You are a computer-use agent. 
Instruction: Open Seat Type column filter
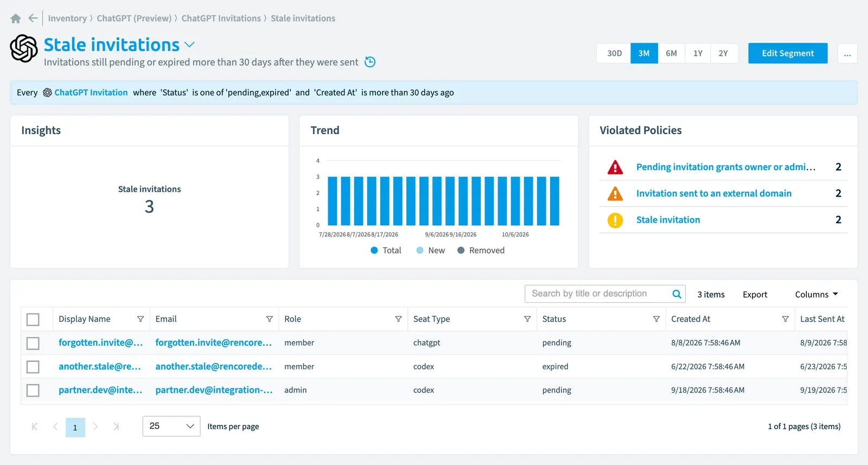click(x=527, y=319)
